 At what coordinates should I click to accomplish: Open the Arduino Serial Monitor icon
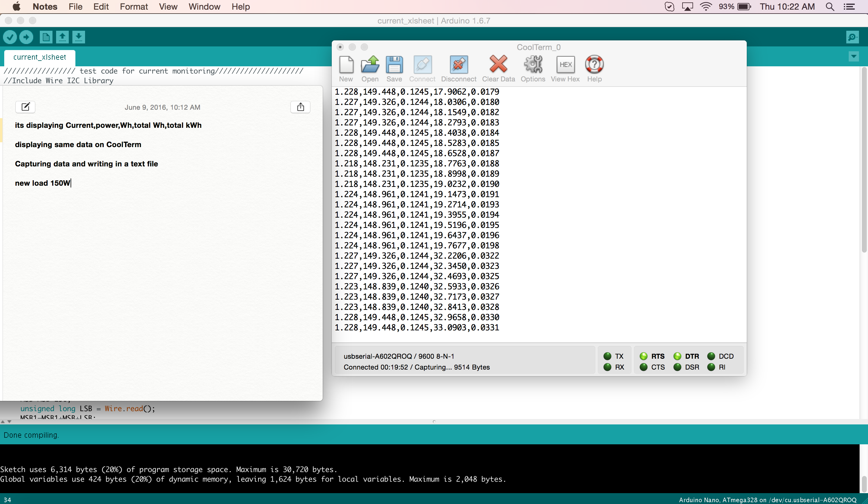[x=852, y=37]
